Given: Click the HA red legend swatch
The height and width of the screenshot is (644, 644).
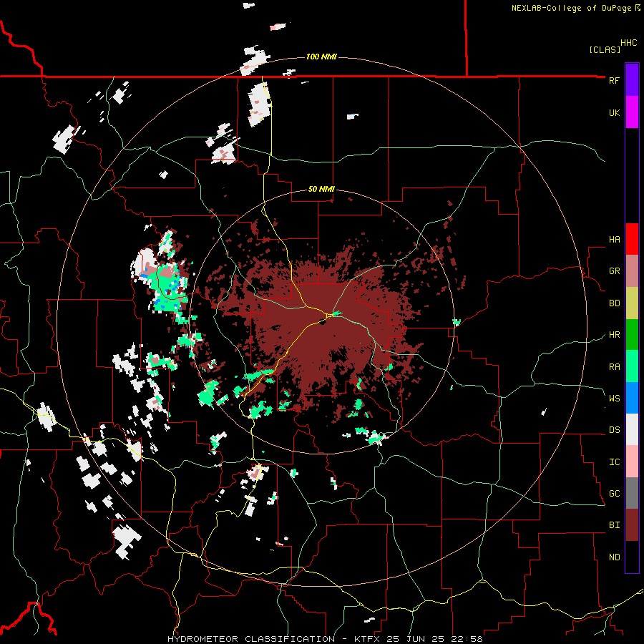Looking at the screenshot, I should pyautogui.click(x=632, y=239).
